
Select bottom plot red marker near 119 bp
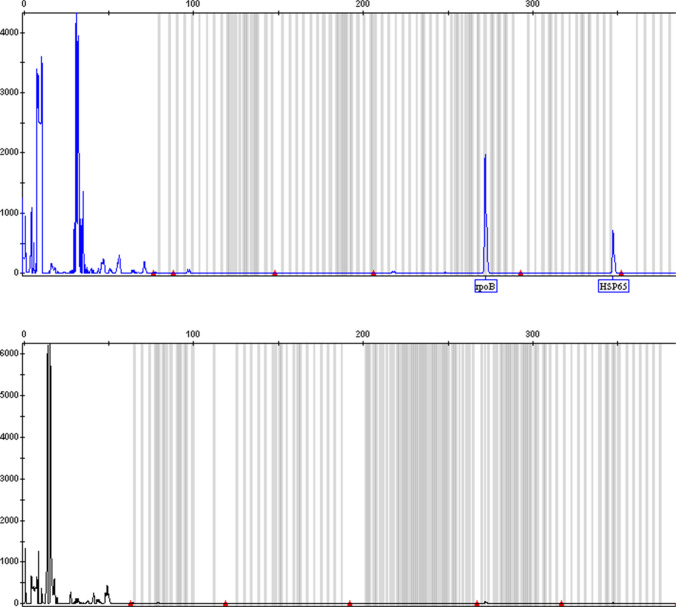click(225, 603)
